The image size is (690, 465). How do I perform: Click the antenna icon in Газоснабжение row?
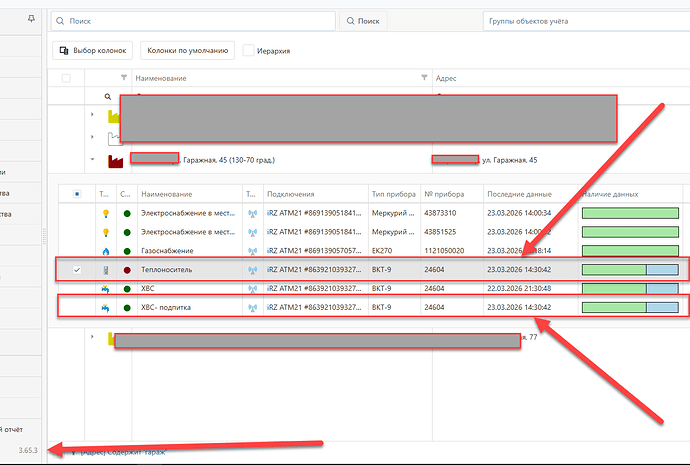pyautogui.click(x=251, y=251)
